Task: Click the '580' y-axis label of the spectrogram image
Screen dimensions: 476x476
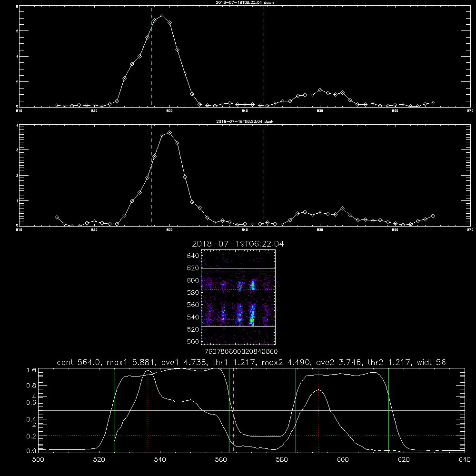Action: pos(193,293)
